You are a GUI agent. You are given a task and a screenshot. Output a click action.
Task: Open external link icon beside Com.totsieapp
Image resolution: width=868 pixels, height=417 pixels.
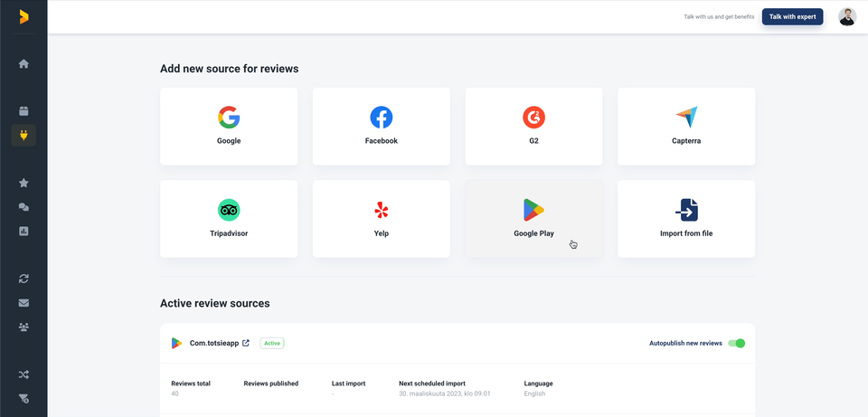246,343
